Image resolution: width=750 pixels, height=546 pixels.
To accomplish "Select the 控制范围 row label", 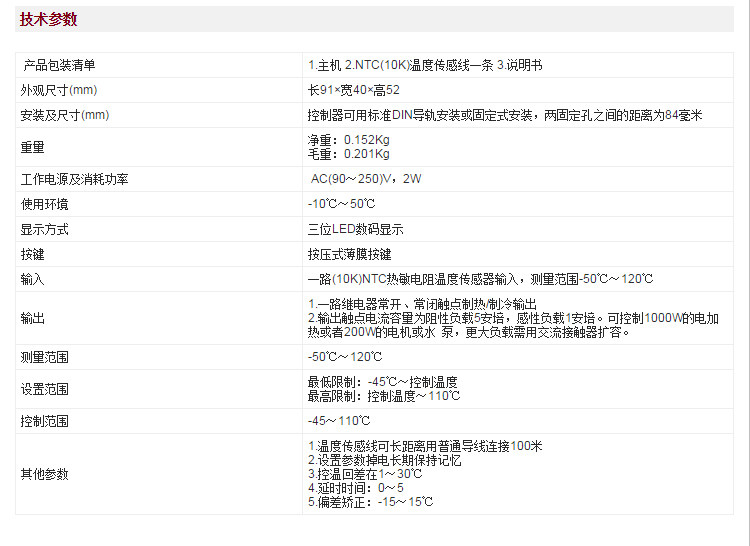I will [x=45, y=421].
